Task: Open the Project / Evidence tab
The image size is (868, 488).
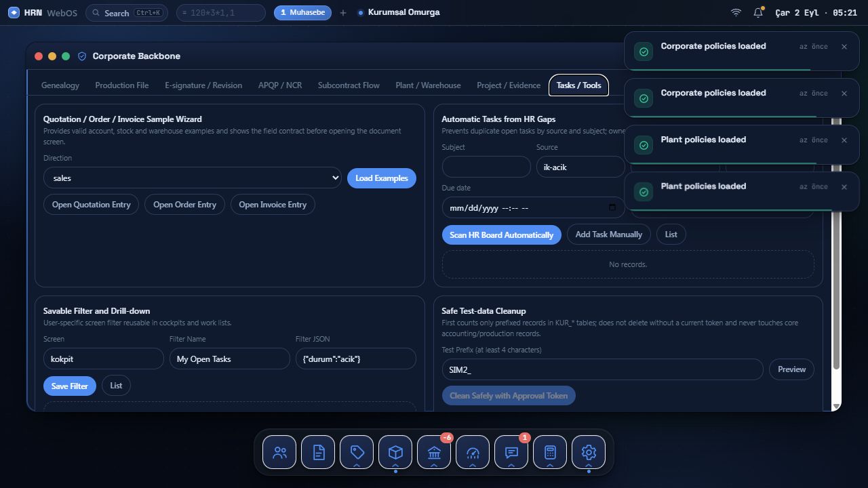Action: click(509, 85)
